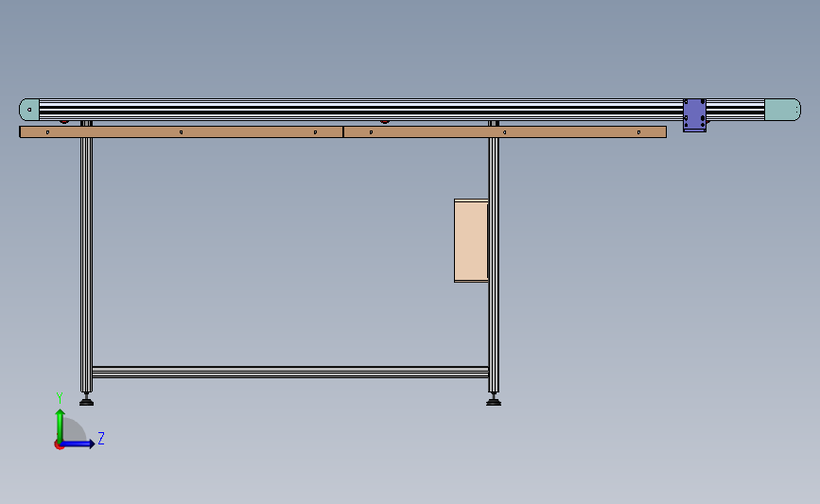Click the black leveling foot under the box-side leg

494,401
